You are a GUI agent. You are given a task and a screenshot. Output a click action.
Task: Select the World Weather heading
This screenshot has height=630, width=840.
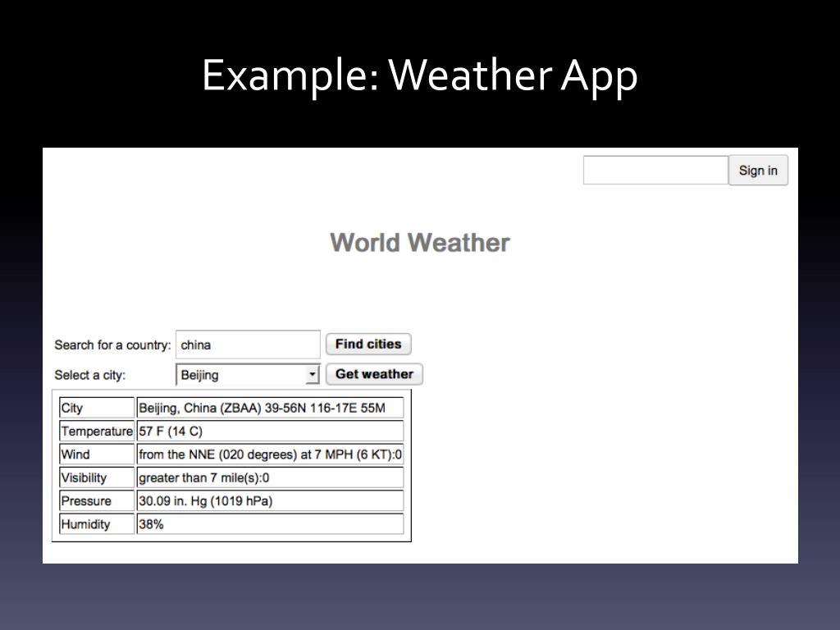420,243
